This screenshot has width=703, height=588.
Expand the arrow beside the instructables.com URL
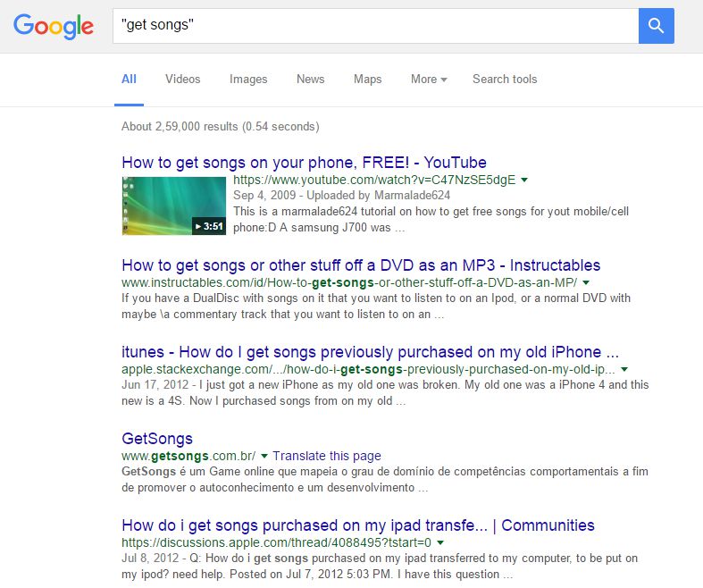(x=586, y=283)
